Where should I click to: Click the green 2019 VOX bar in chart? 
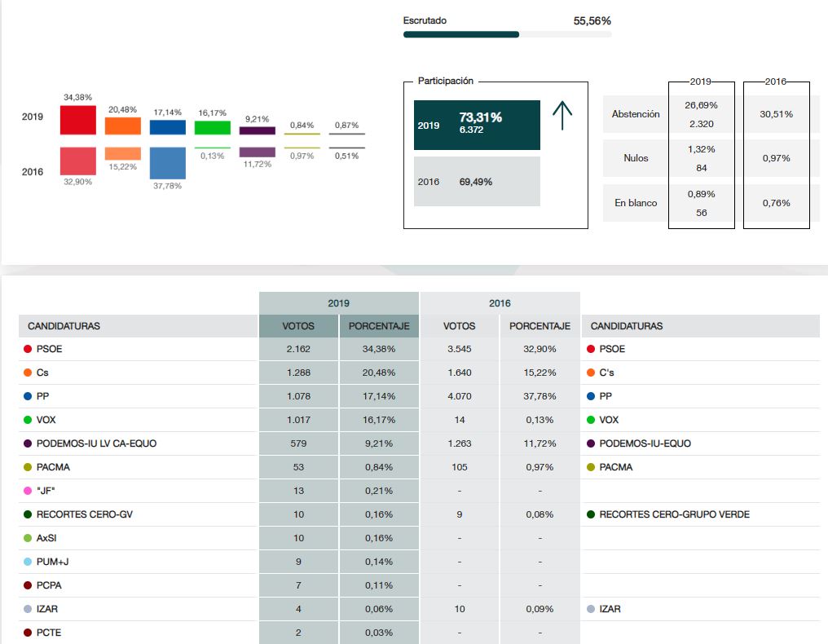212,127
